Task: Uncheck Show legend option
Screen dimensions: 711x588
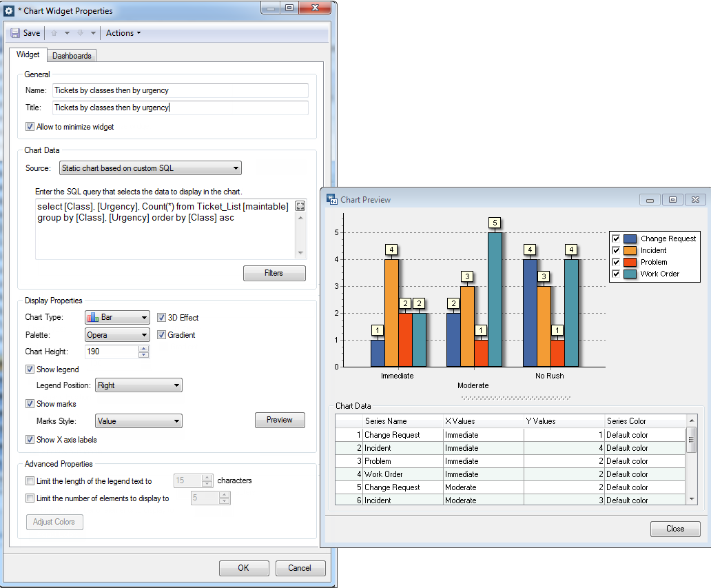Action: pyautogui.click(x=30, y=369)
